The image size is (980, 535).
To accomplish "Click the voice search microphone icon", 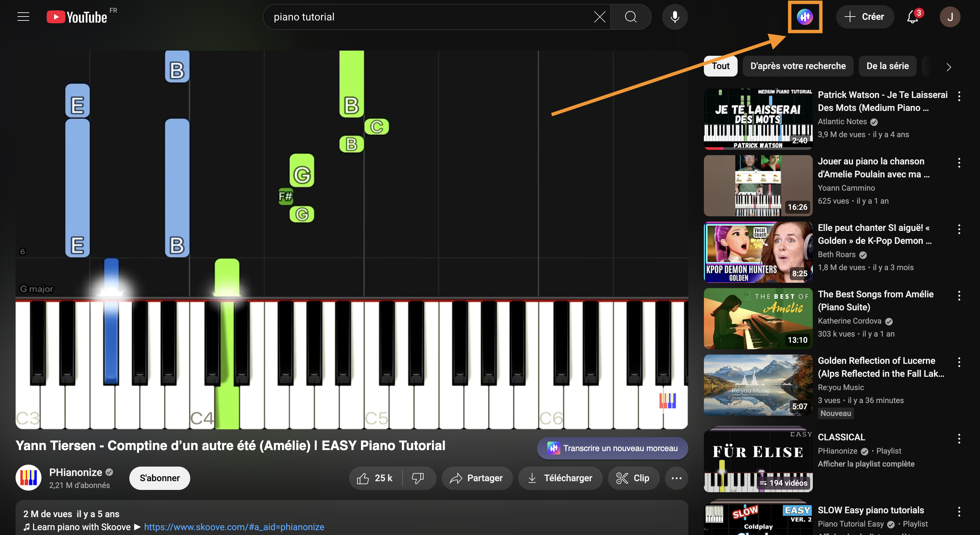I will point(674,17).
